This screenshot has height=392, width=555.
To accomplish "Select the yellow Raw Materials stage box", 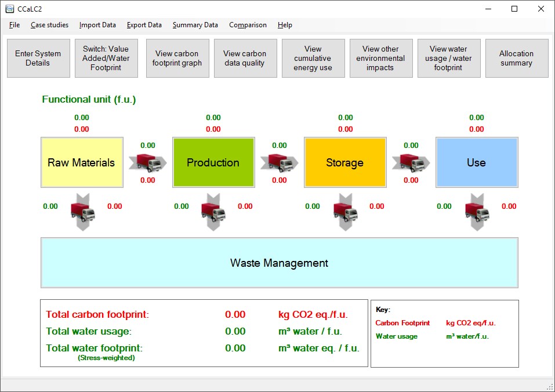I will (82, 162).
